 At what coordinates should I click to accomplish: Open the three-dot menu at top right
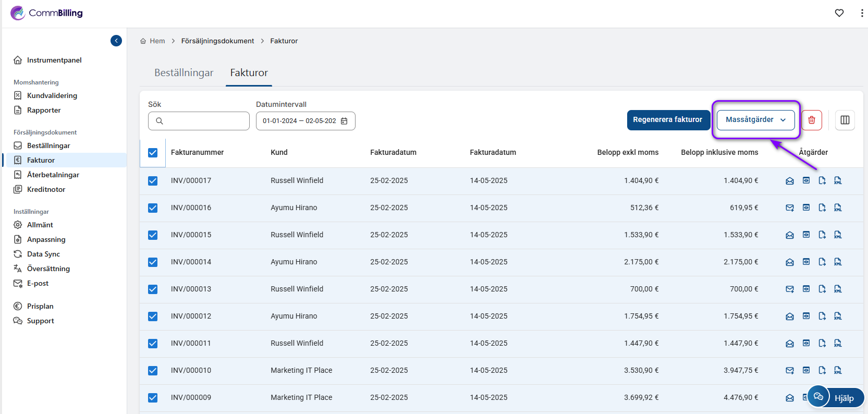pos(862,13)
